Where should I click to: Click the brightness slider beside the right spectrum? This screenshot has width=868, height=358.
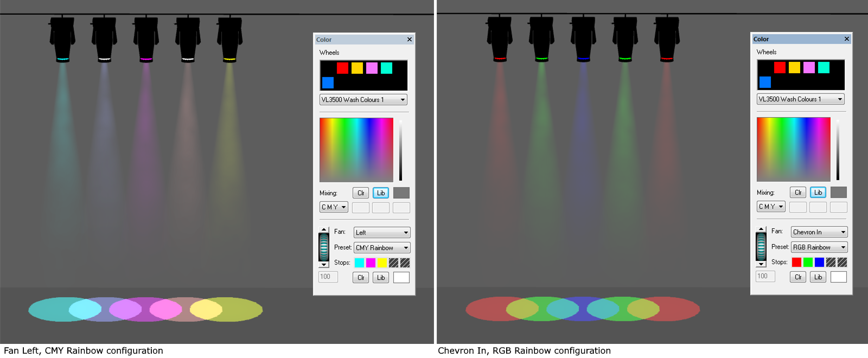(838, 150)
